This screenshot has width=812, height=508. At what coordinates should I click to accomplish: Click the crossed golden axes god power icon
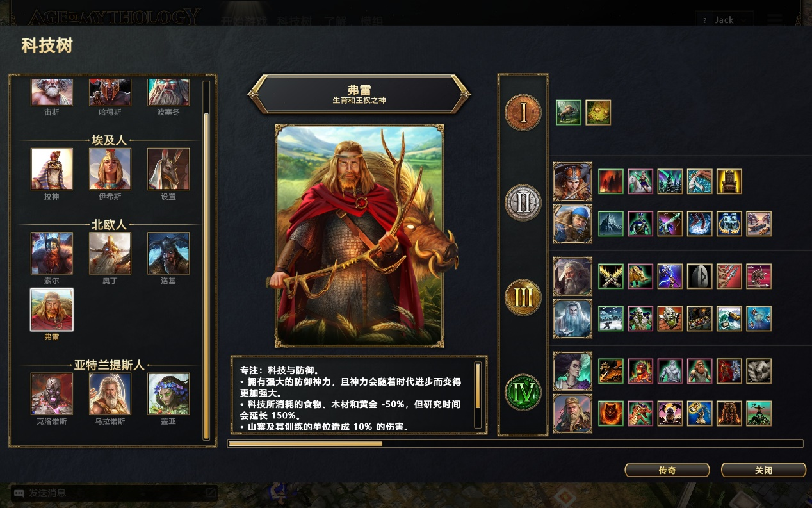pyautogui.click(x=611, y=276)
